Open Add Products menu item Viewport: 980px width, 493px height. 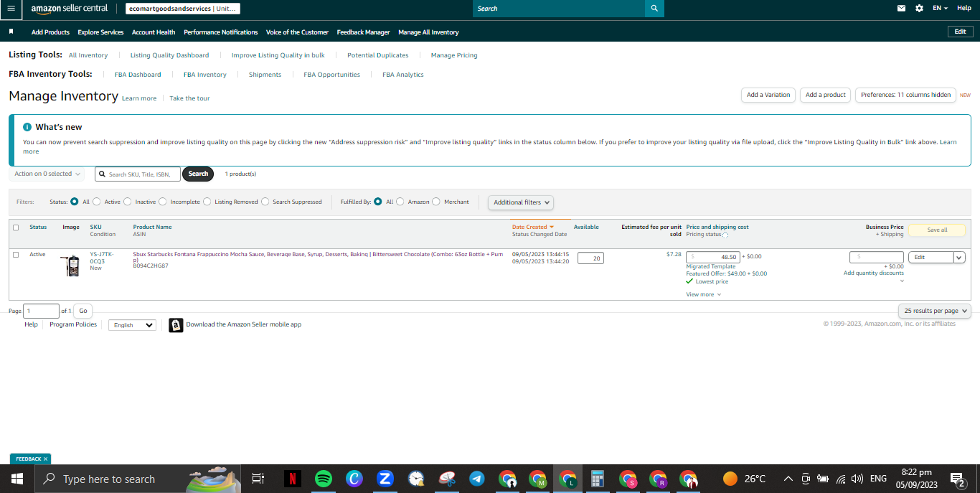[x=50, y=32]
